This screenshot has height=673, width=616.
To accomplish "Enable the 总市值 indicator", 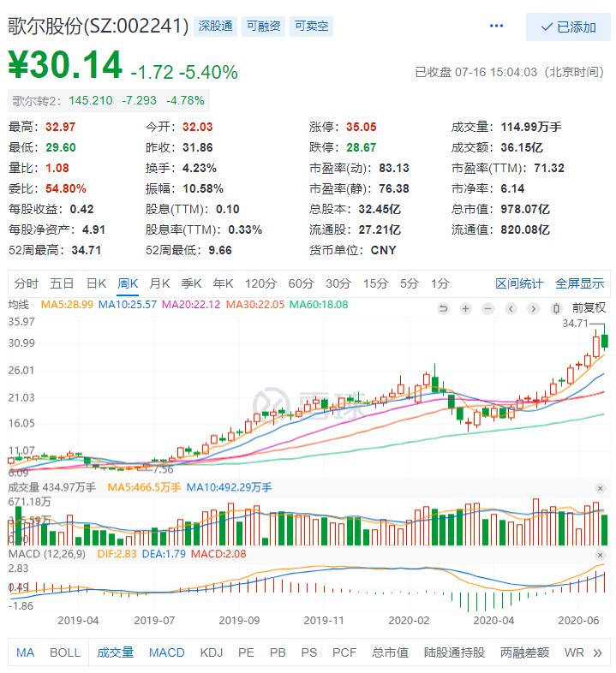I will 390,652.
